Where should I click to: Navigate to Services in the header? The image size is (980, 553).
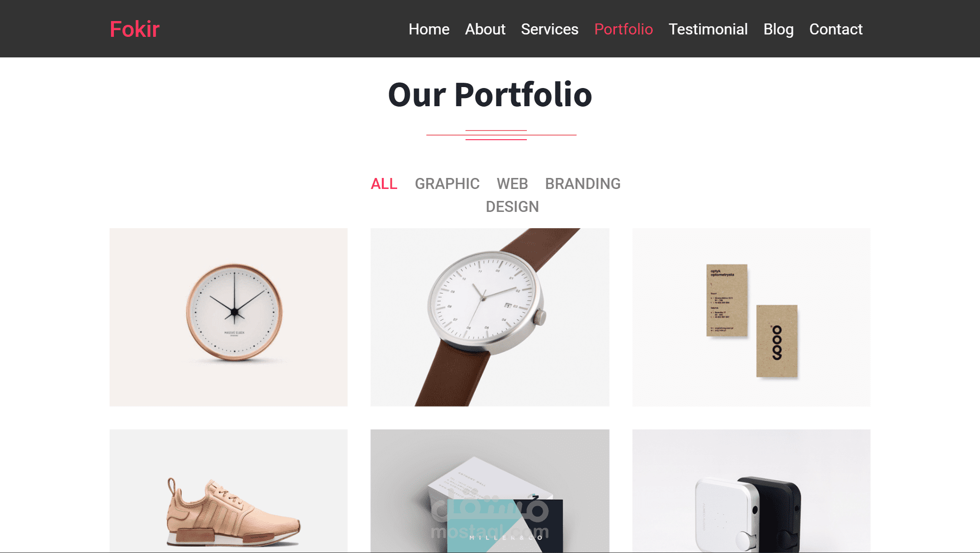549,29
